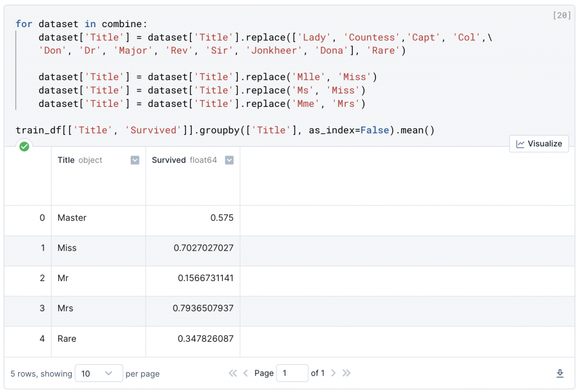Select the Title column header
This screenshot has width=579, height=392.
66,160
